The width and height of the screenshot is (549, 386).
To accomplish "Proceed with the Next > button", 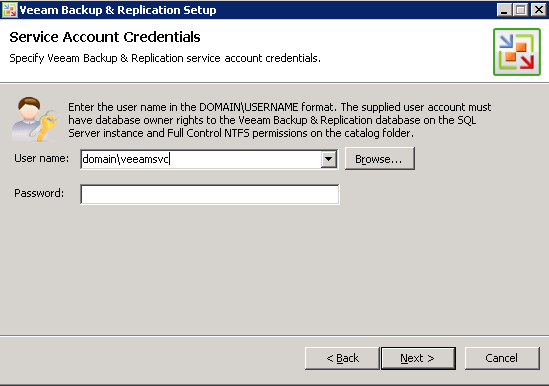I will 418,358.
